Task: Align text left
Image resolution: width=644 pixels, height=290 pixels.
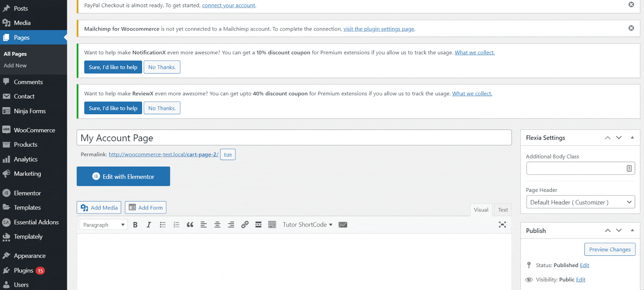Action: point(204,225)
